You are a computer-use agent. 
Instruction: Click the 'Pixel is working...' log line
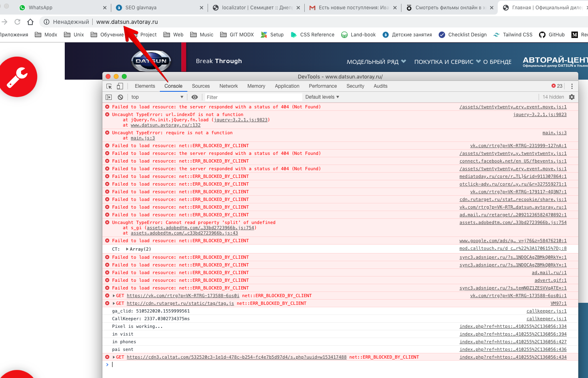coord(137,327)
